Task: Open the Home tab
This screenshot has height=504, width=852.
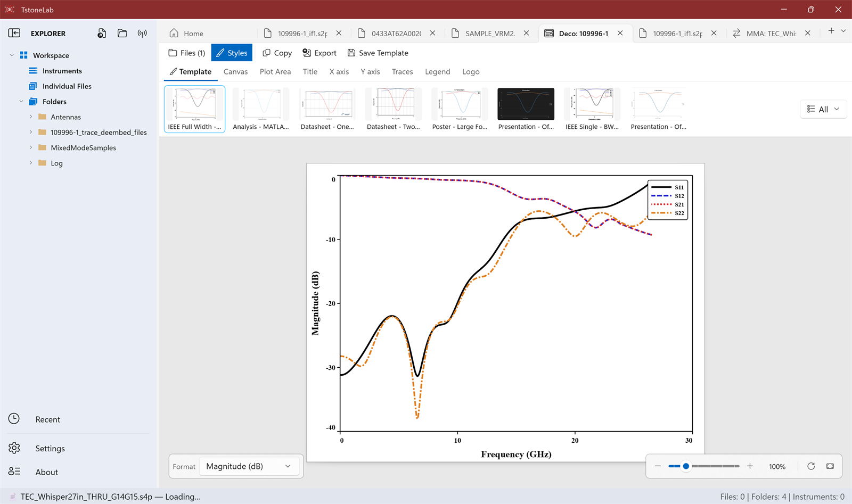Action: click(186, 33)
